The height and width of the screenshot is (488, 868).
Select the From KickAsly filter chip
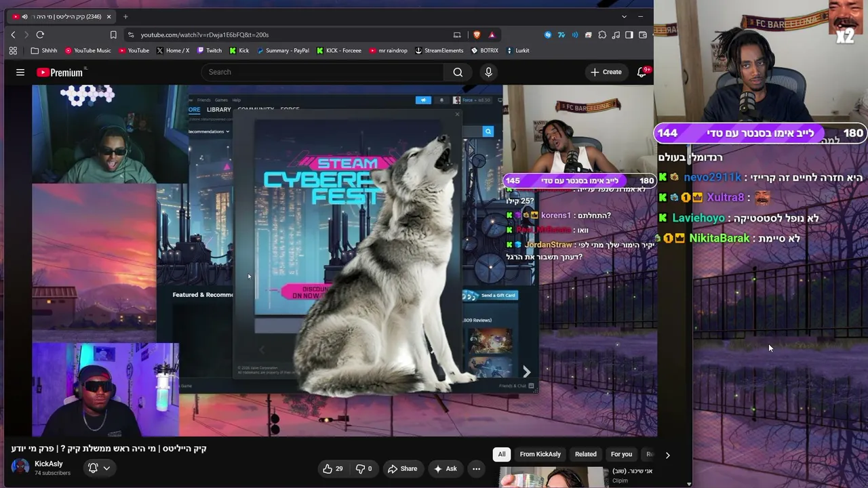pos(540,454)
